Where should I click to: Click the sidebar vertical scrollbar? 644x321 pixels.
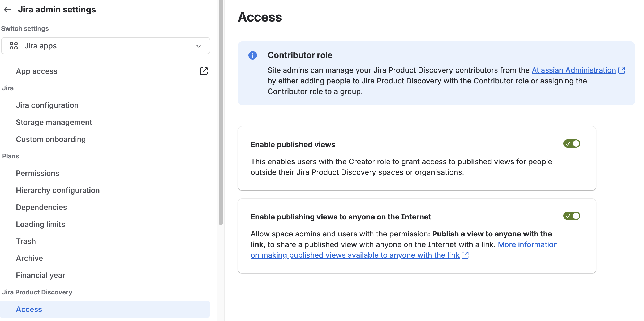(221, 112)
